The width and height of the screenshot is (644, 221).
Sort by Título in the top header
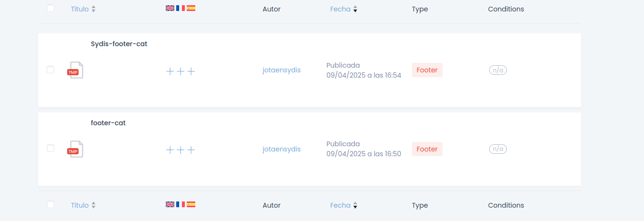click(x=80, y=9)
